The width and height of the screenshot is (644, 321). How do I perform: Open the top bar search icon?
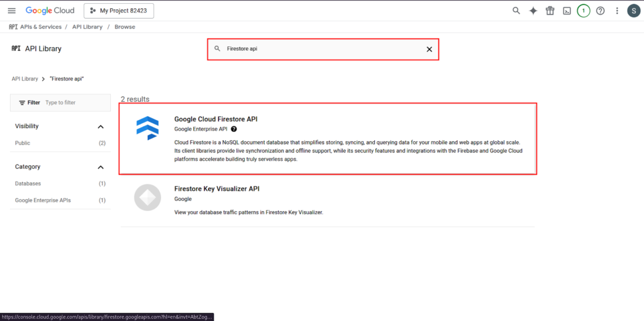tap(516, 11)
